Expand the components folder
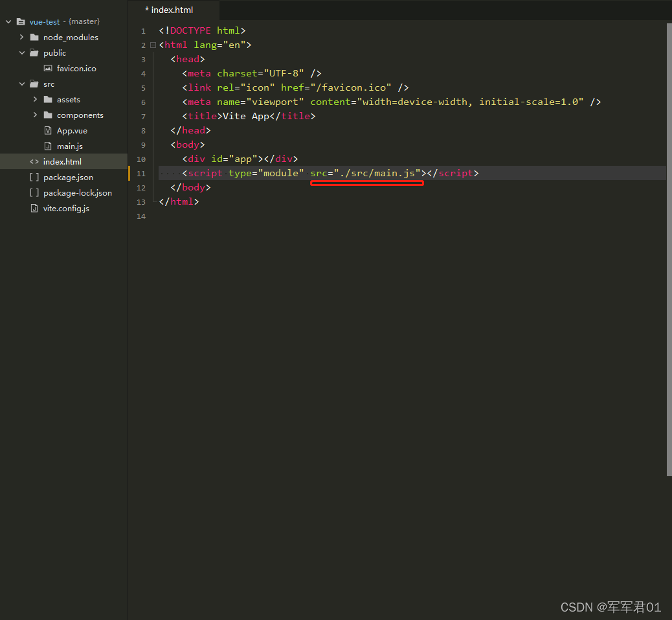 pyautogui.click(x=36, y=115)
